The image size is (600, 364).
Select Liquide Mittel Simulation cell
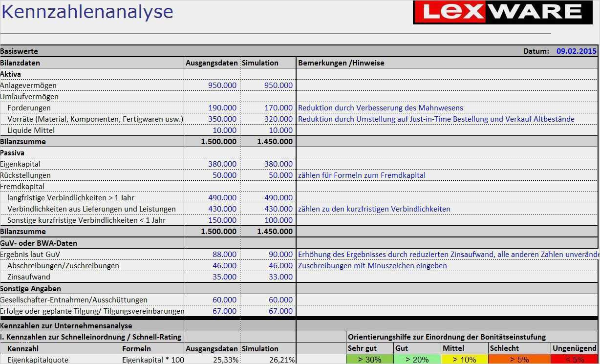pos(268,130)
